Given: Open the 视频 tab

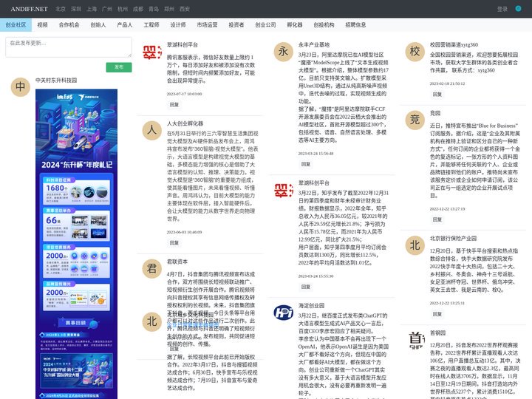Looking at the screenshot, I should pyautogui.click(x=42, y=25).
